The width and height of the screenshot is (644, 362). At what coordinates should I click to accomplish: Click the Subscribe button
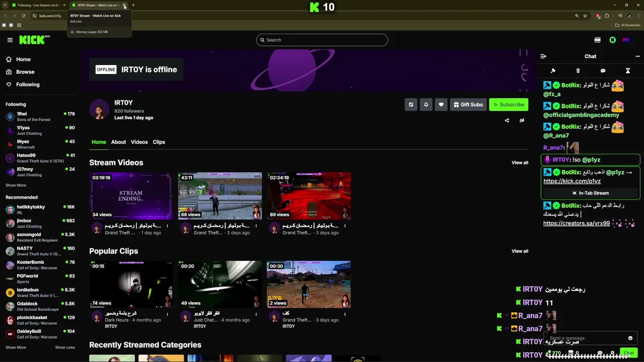(x=509, y=105)
